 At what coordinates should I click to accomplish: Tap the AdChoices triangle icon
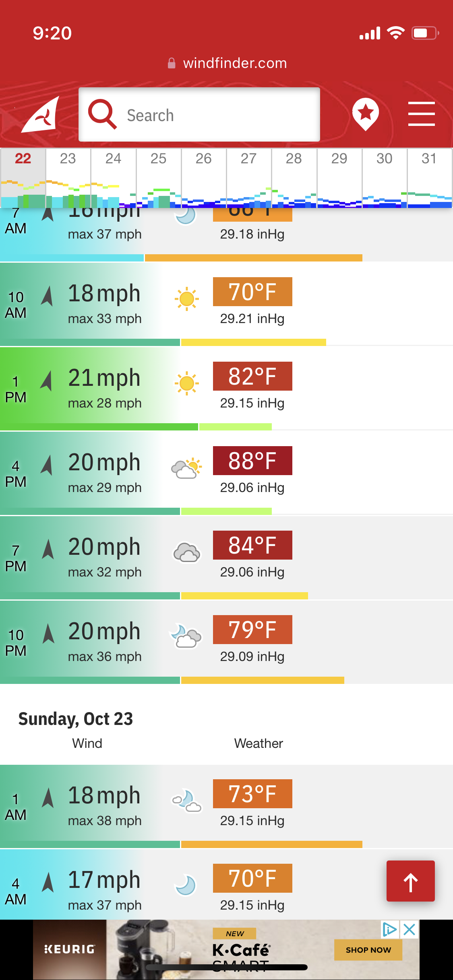390,930
